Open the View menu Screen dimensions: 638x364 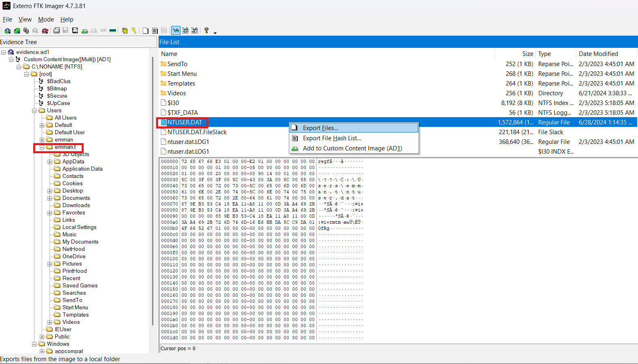[25, 19]
